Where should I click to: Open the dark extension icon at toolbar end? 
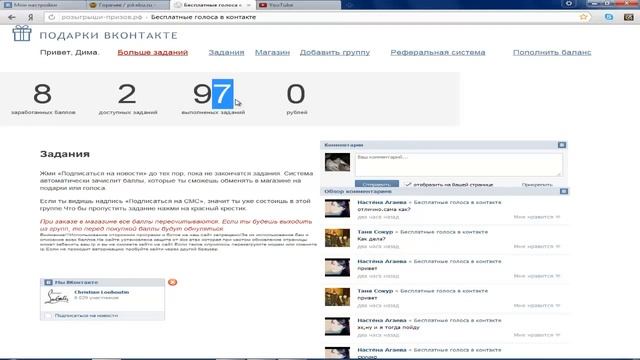pyautogui.click(x=629, y=17)
